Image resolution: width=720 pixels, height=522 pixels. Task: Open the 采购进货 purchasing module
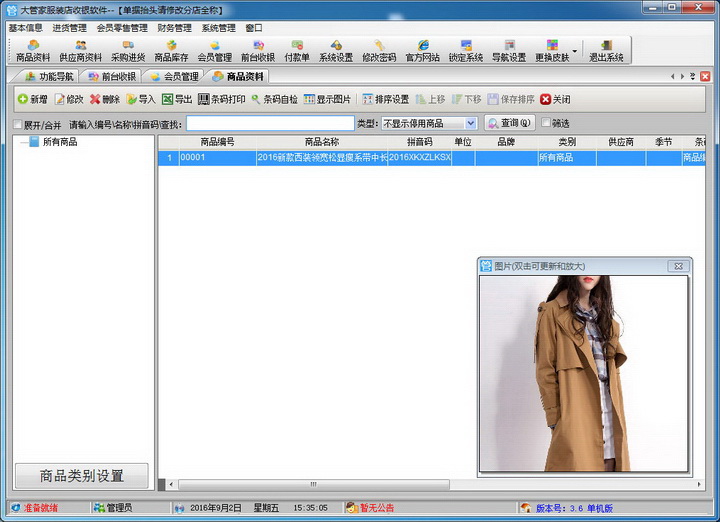point(128,51)
